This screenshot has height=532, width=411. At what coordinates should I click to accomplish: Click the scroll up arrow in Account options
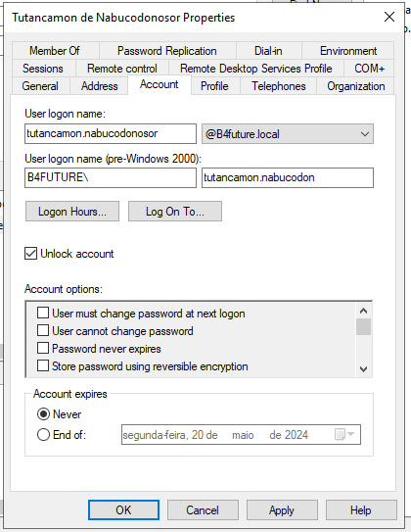coord(364,311)
